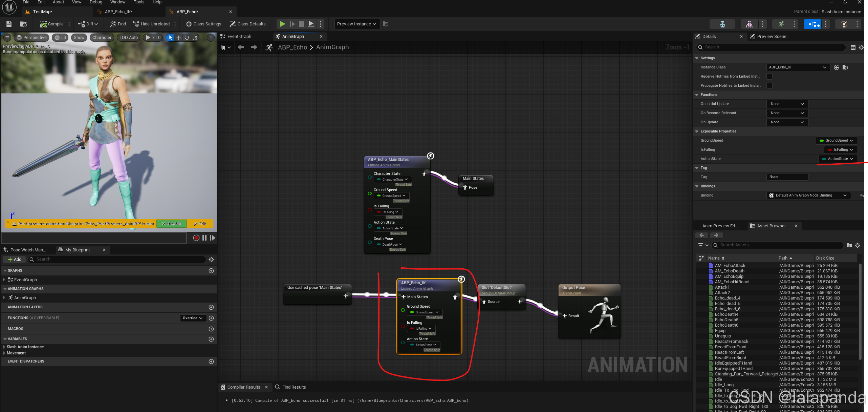Screen dimensions: 868x412
Task: Collapse the Exposable Properties section
Action: [697, 131]
